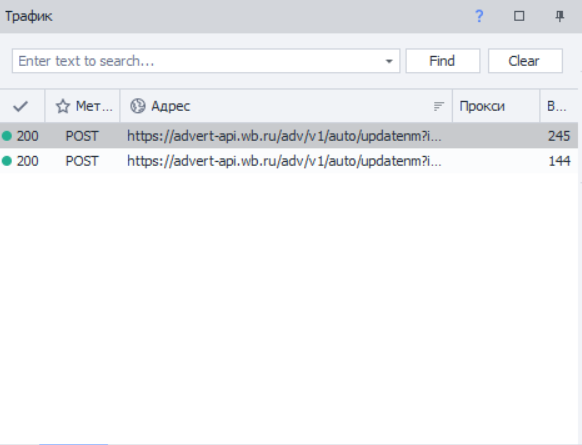Screen dimensions: 582x445
Task: Select the request row with value 144
Action: [x=289, y=161]
